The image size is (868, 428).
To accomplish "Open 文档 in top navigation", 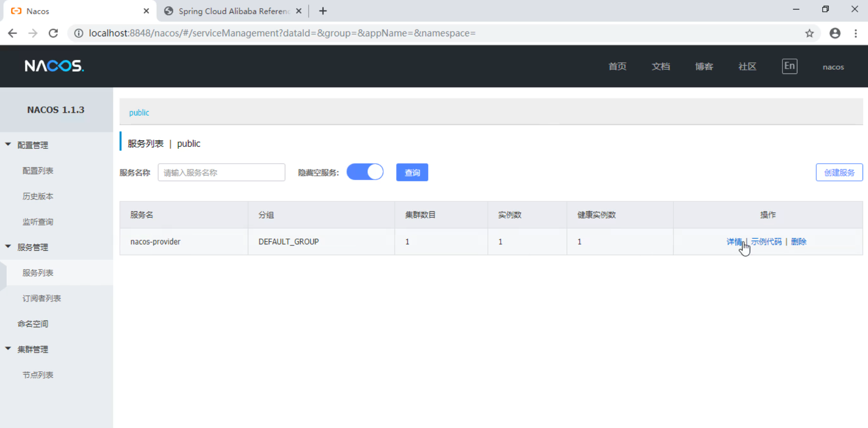I will coord(661,67).
